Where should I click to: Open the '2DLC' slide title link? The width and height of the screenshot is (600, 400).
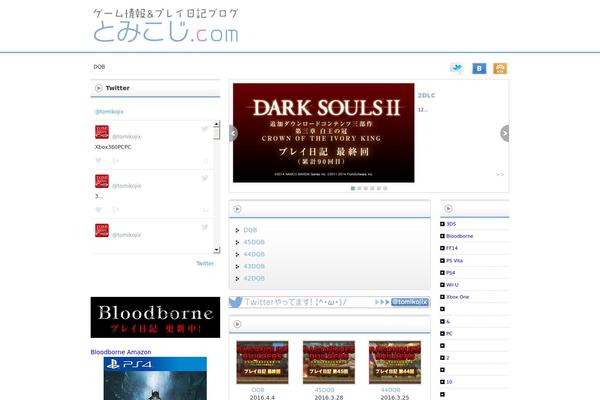tap(426, 95)
